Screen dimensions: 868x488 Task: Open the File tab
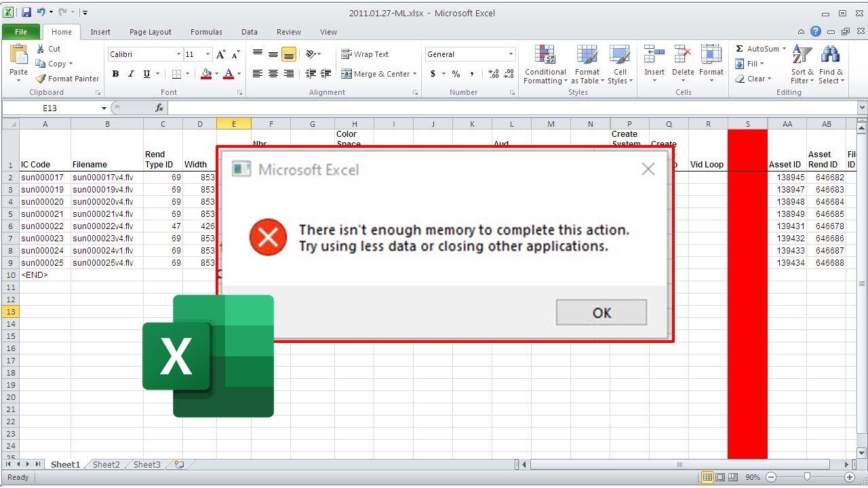coord(21,32)
